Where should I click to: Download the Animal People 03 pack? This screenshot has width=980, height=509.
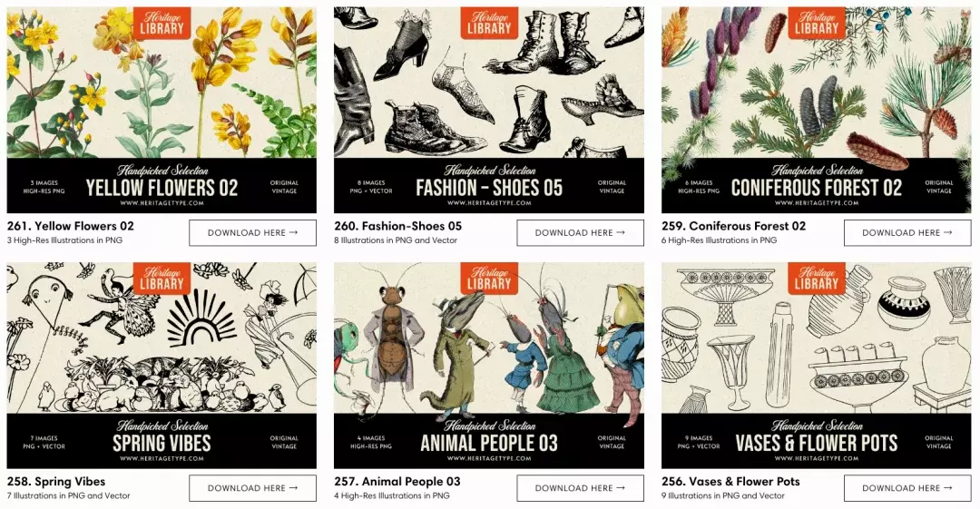click(580, 488)
